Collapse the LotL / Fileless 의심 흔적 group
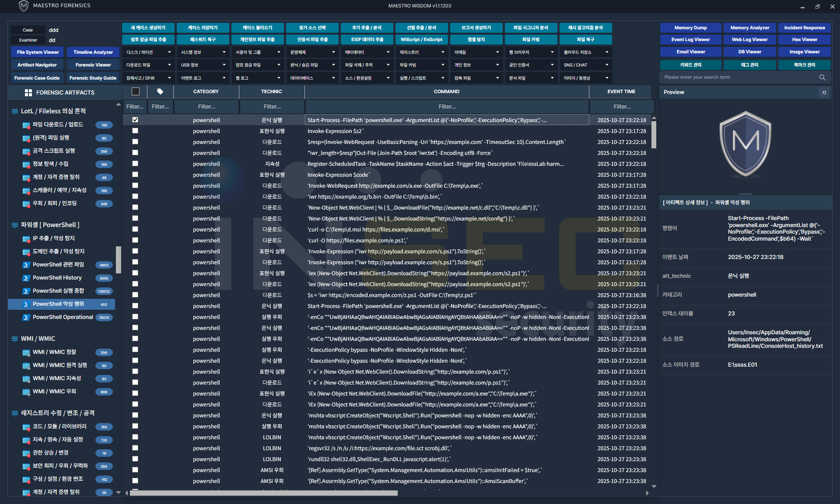This screenshot has width=840, height=504. pos(15,112)
